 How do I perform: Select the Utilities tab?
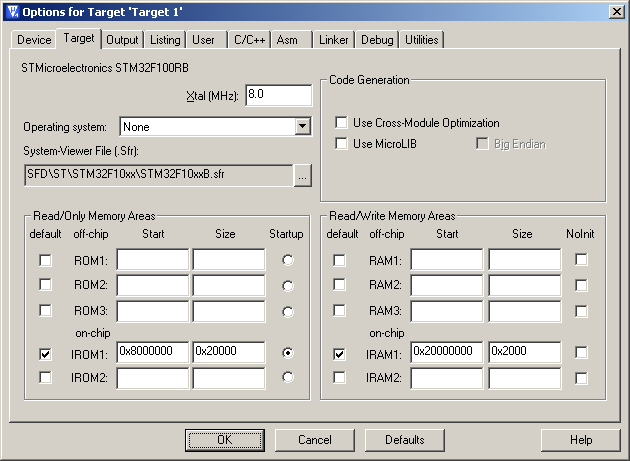coord(421,40)
